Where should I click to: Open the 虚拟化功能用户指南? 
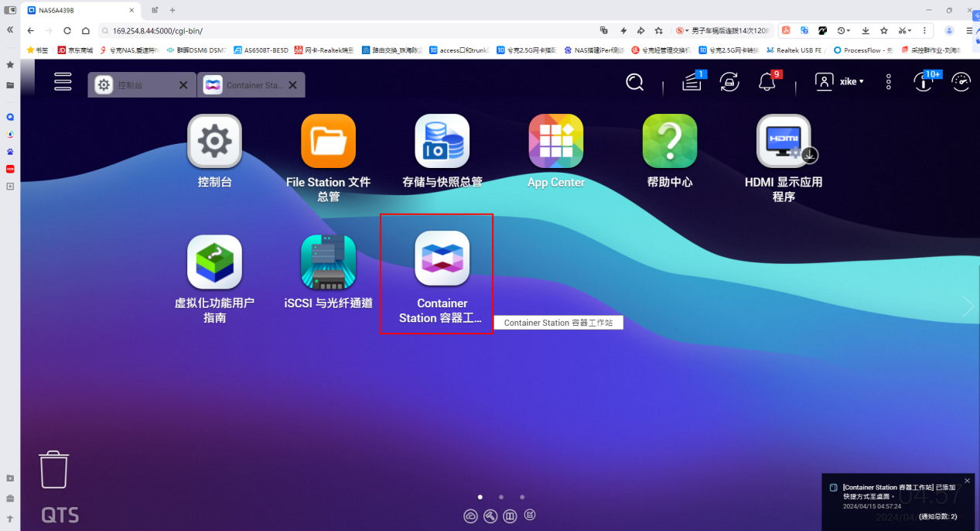click(x=214, y=261)
